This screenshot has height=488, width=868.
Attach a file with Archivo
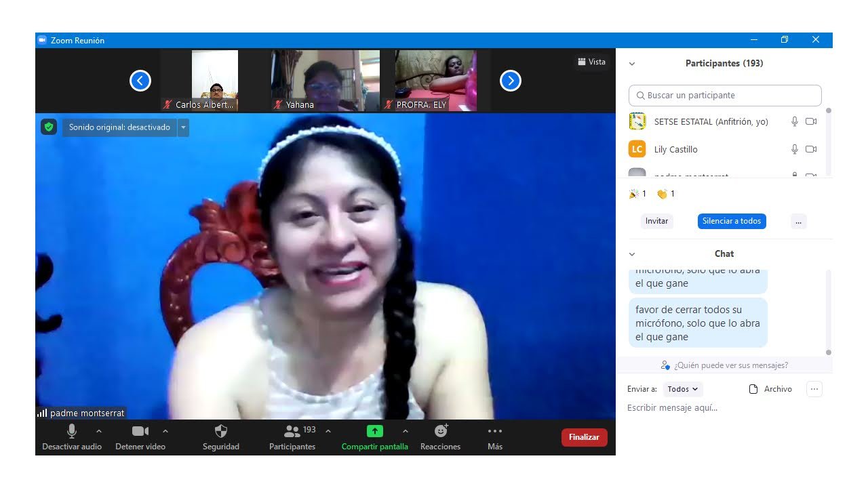[x=770, y=389]
